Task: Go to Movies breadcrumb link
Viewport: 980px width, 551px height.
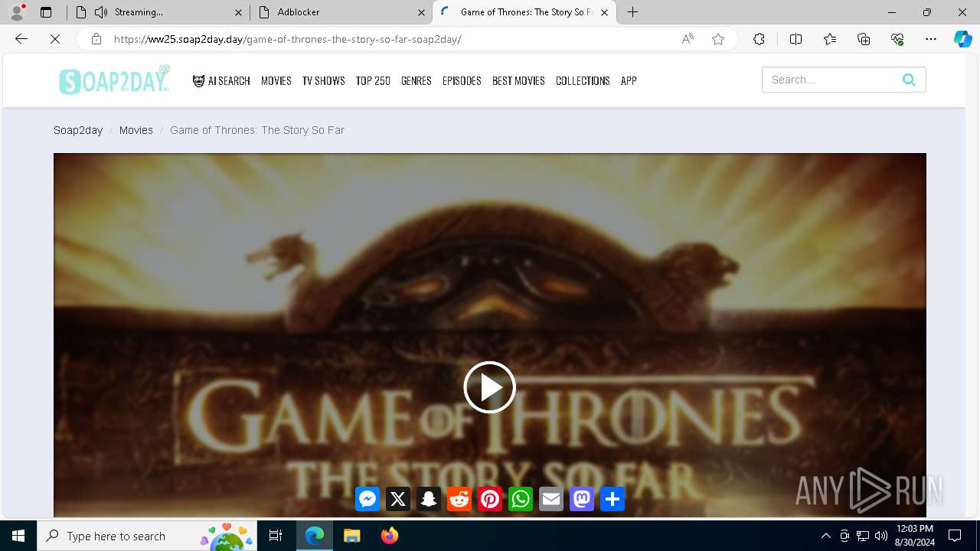Action: [136, 130]
